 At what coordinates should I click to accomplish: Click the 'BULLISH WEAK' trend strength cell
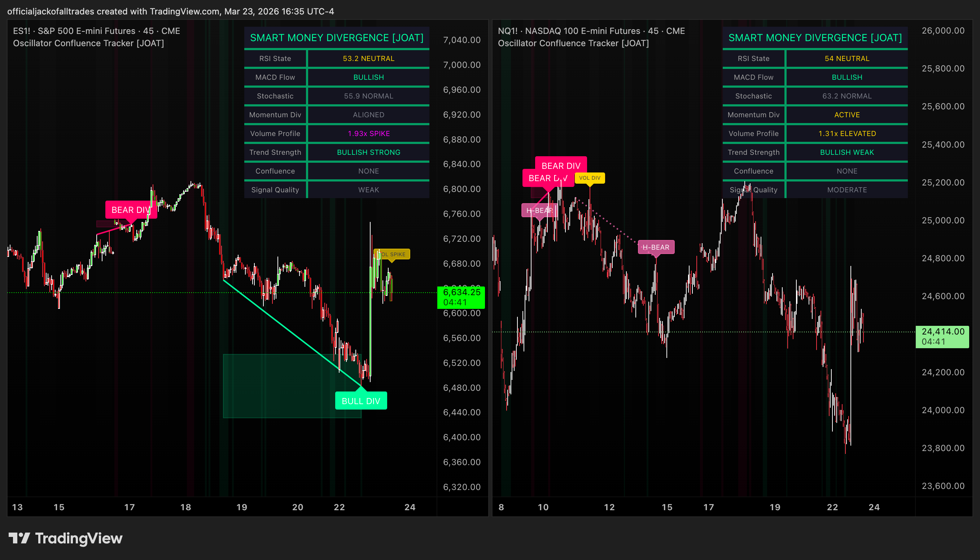[847, 152]
